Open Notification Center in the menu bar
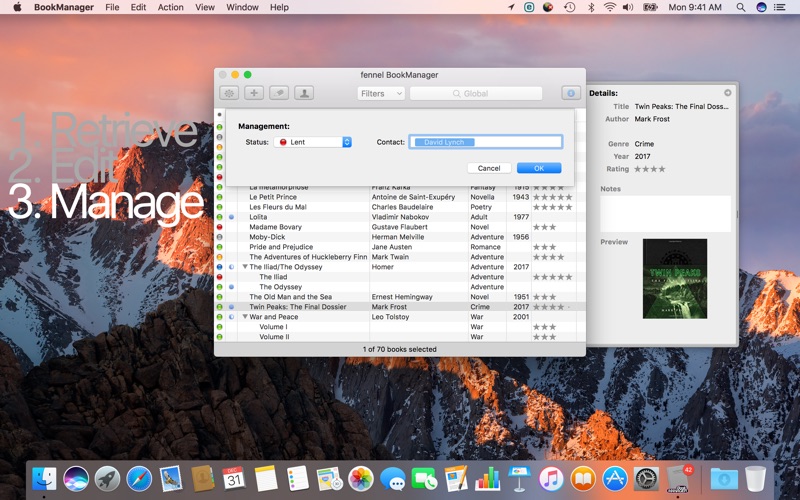Viewport: 800px width, 500px height. click(x=780, y=7)
